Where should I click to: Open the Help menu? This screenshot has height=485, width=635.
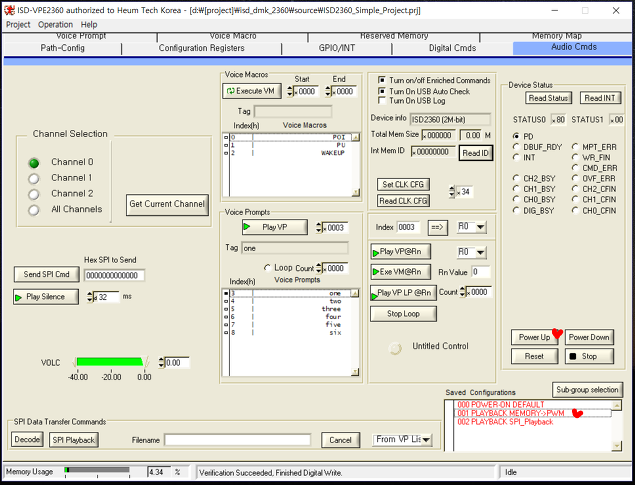point(89,25)
